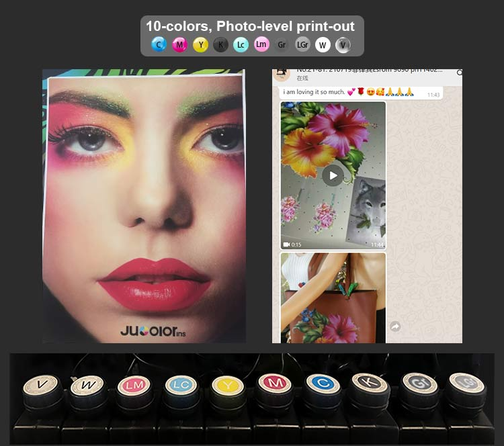Click the Yellow Y color circle
This screenshot has width=504, height=446.
point(200,44)
